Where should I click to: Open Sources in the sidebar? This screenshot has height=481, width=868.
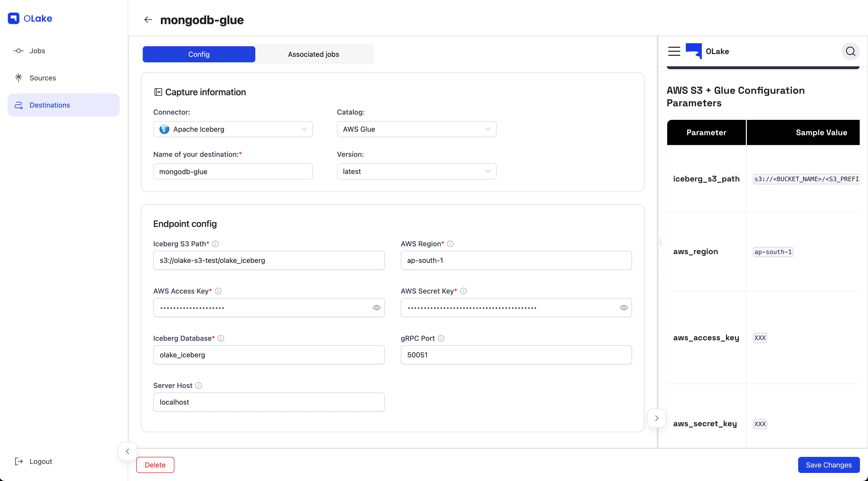tap(42, 78)
